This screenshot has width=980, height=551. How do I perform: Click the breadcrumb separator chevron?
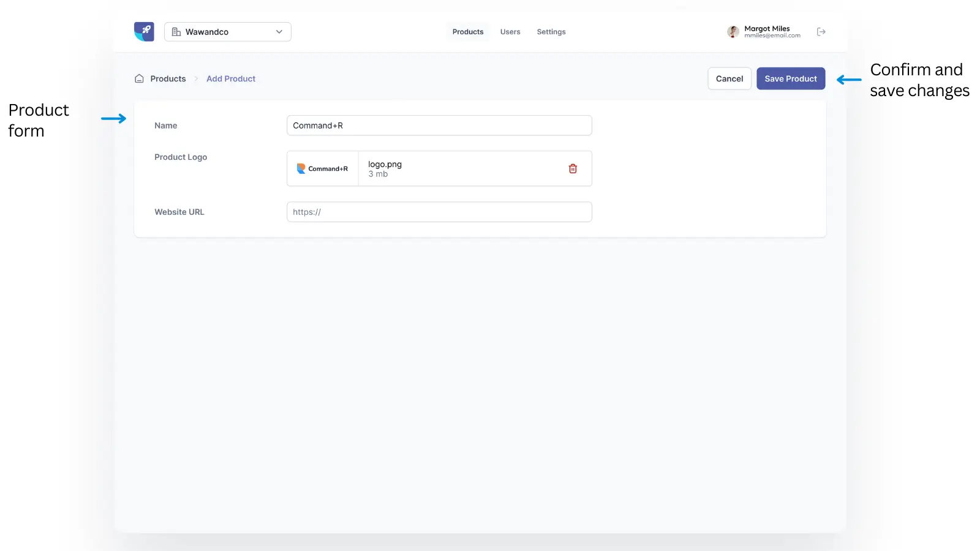196,78
